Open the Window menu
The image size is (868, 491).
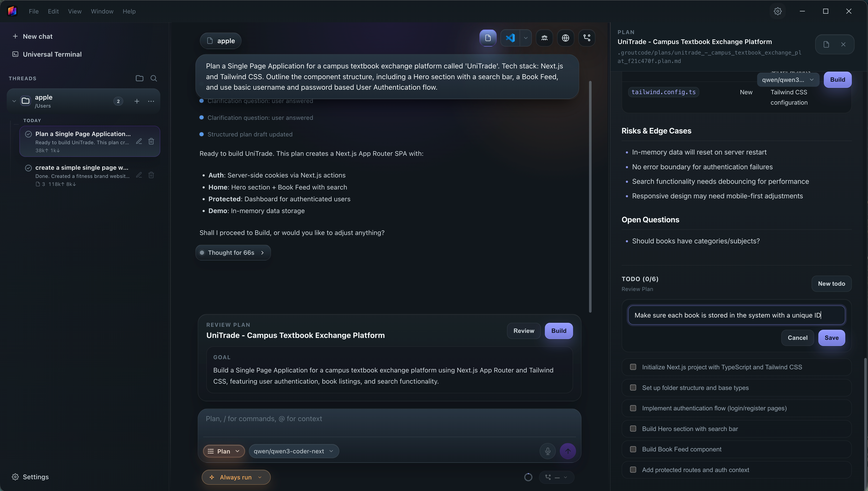102,11
